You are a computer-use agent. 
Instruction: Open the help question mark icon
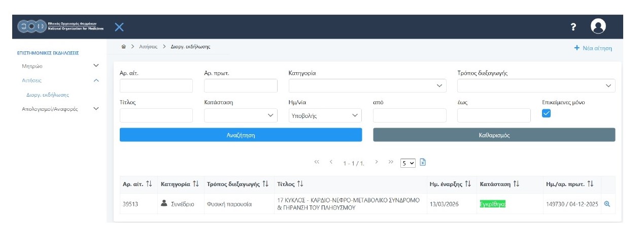pyautogui.click(x=573, y=27)
